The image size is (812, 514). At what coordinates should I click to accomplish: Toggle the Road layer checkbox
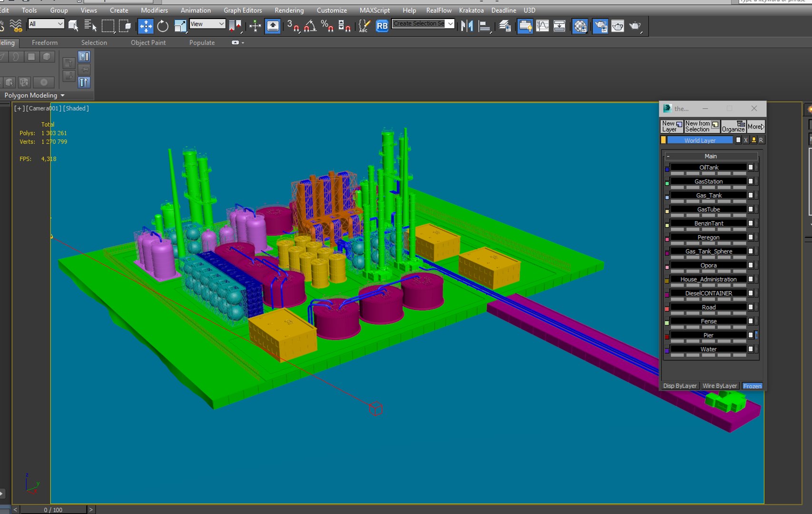751,307
